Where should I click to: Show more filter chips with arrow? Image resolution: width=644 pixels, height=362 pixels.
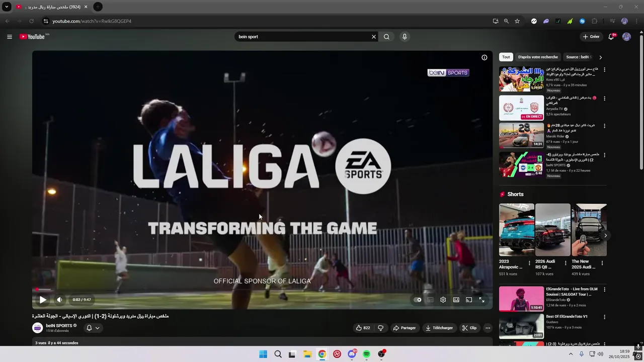[x=600, y=57]
